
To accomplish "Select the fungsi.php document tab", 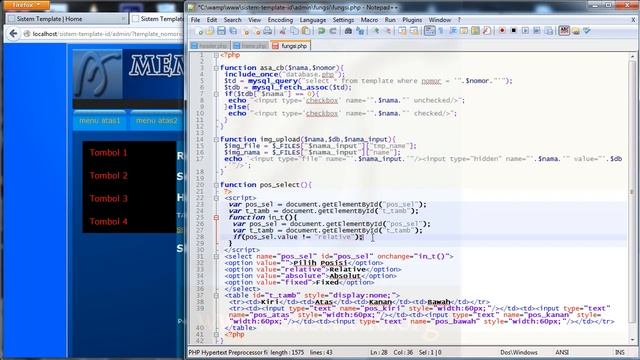I will 290,46.
